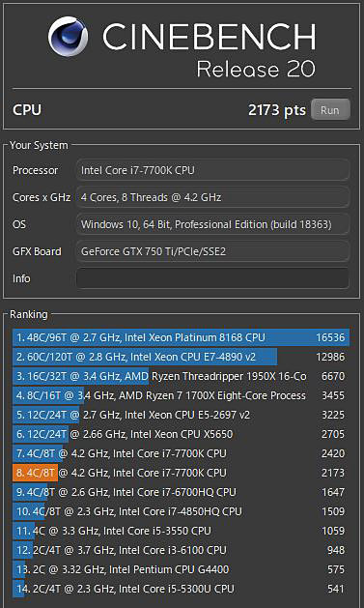Click the OS field showing Windows 10
The image size is (364, 608).
pos(212,224)
